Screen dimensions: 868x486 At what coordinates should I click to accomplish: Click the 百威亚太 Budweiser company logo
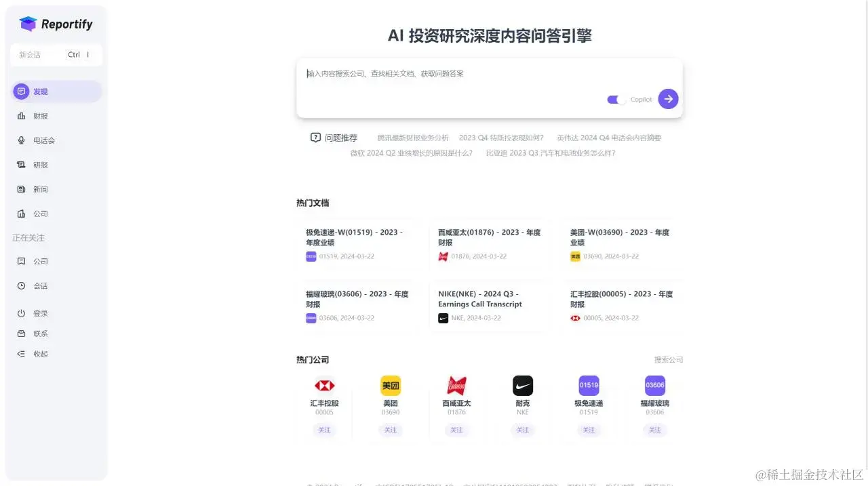(x=456, y=386)
